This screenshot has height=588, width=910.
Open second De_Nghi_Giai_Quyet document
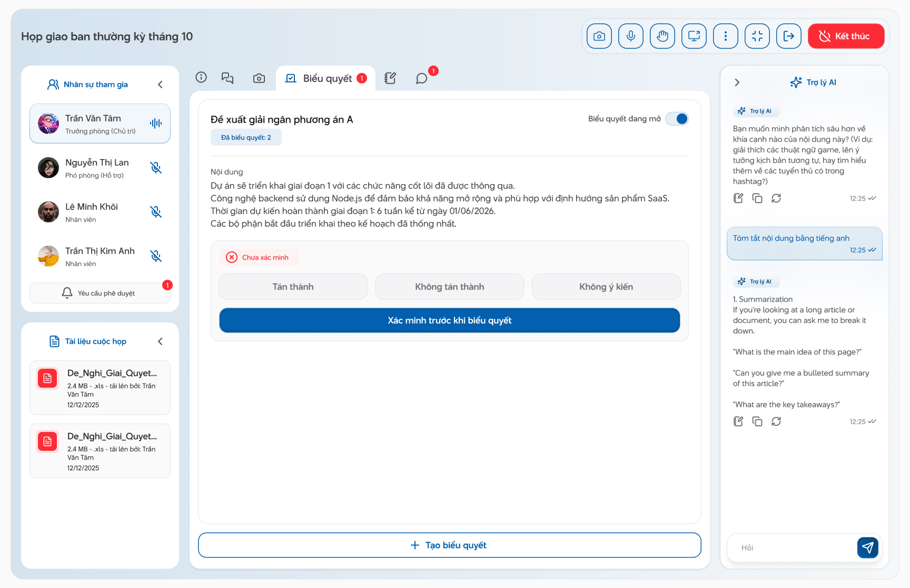point(100,451)
